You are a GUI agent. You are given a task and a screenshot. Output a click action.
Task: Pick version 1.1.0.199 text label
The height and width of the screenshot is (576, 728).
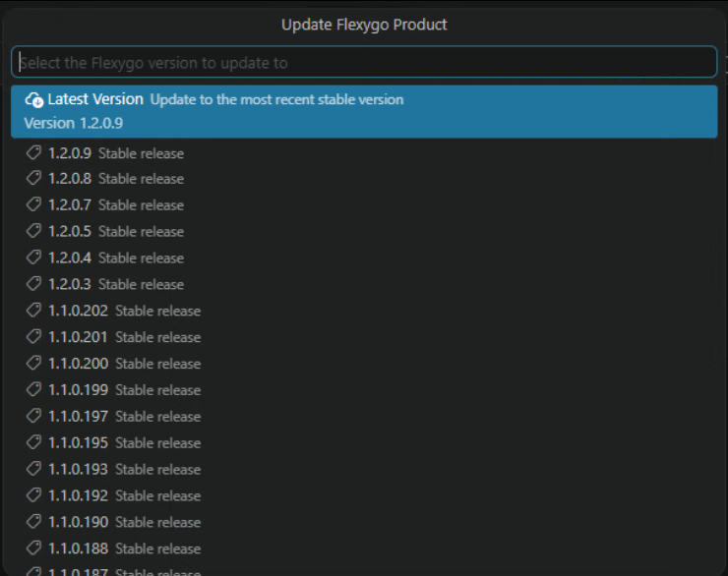point(78,390)
